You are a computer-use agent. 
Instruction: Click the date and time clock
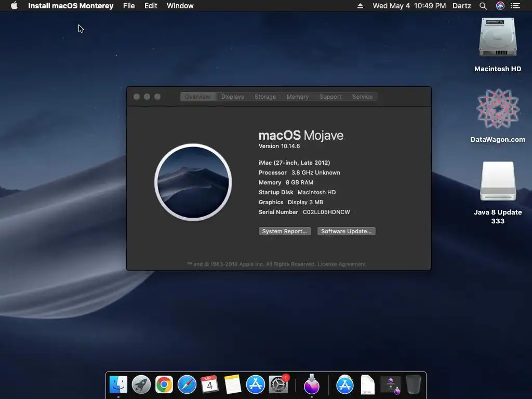click(x=409, y=6)
